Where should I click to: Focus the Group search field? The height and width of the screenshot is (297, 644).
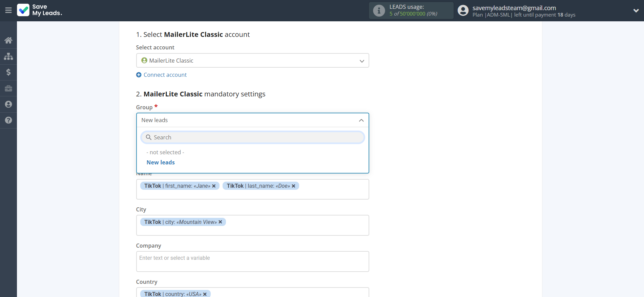(252, 137)
